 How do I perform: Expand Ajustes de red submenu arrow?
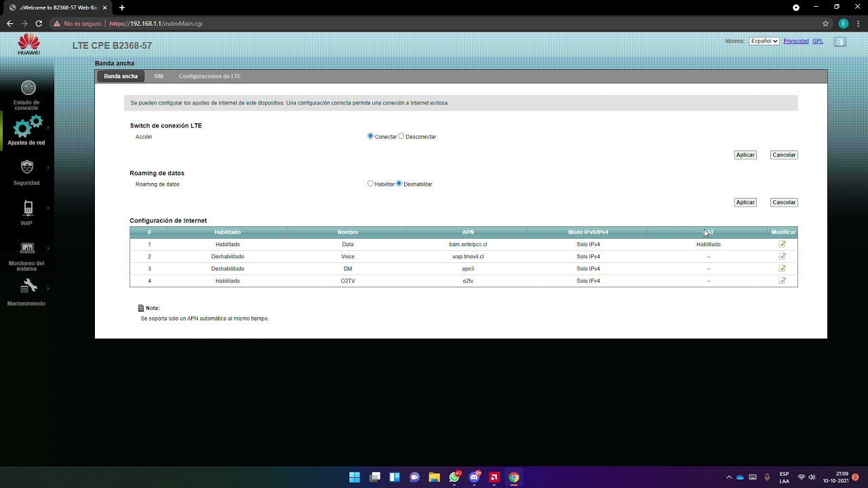pyautogui.click(x=48, y=127)
